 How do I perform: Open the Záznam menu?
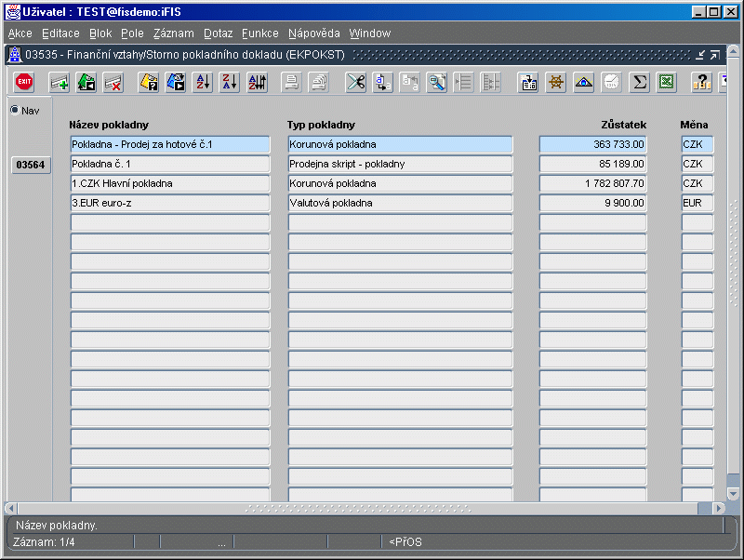click(x=173, y=33)
